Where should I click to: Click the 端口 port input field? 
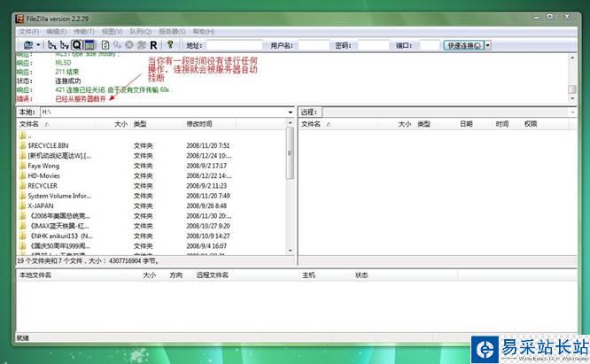point(430,45)
